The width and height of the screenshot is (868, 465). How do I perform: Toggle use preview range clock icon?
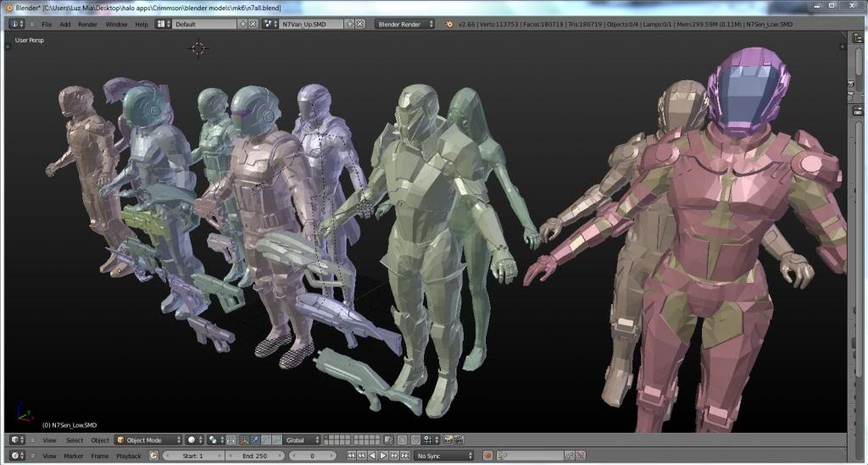click(153, 456)
